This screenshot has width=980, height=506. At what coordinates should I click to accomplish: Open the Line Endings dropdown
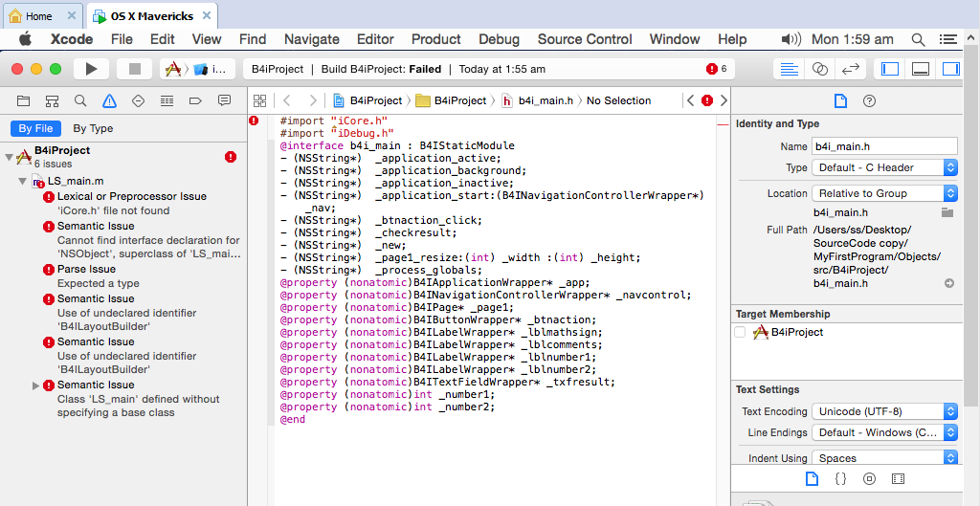884,432
